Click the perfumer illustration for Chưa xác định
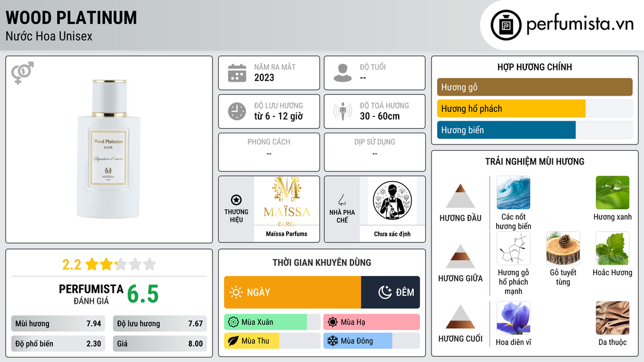This screenshot has height=362, width=644. tap(392, 201)
